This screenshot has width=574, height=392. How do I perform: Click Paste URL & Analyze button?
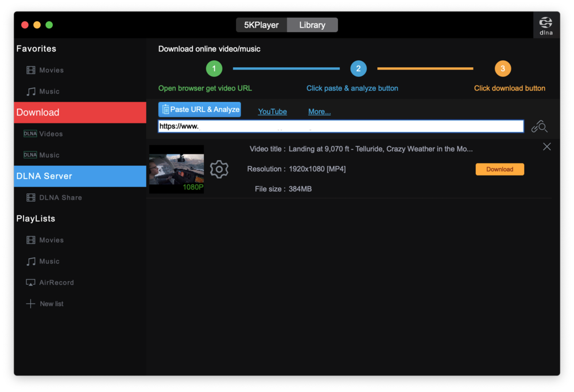(x=200, y=110)
